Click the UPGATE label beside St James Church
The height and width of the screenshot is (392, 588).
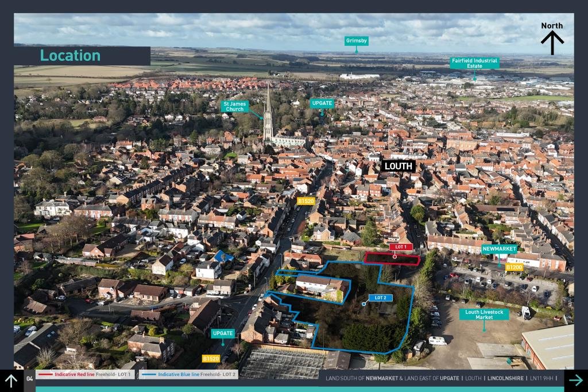coord(322,103)
